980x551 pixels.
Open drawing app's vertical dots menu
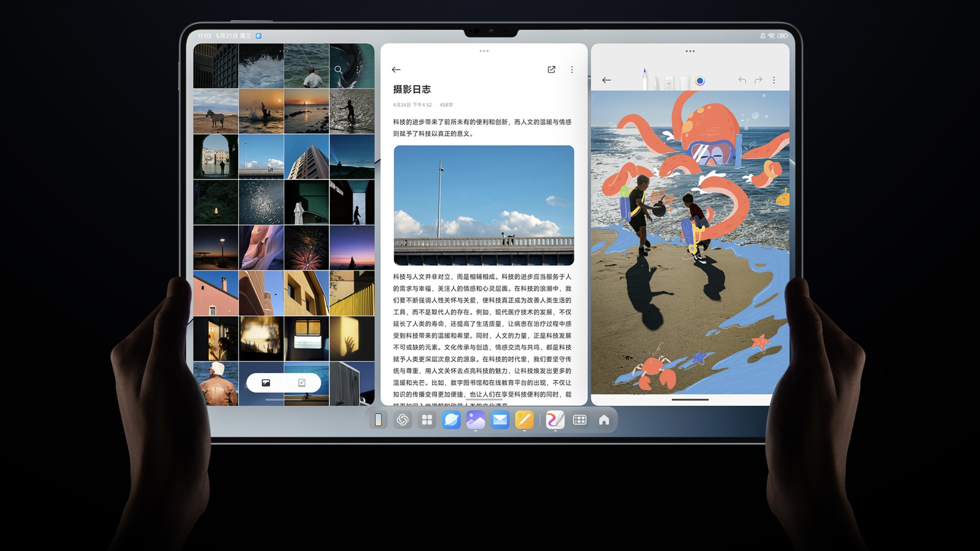click(774, 80)
